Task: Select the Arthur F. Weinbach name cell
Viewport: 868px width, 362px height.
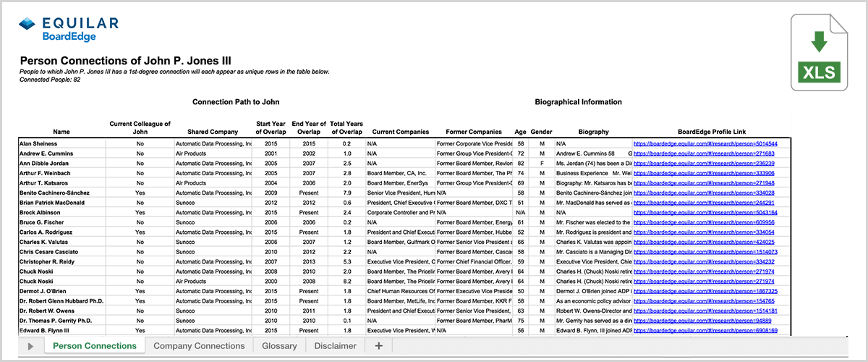Action: pos(61,174)
